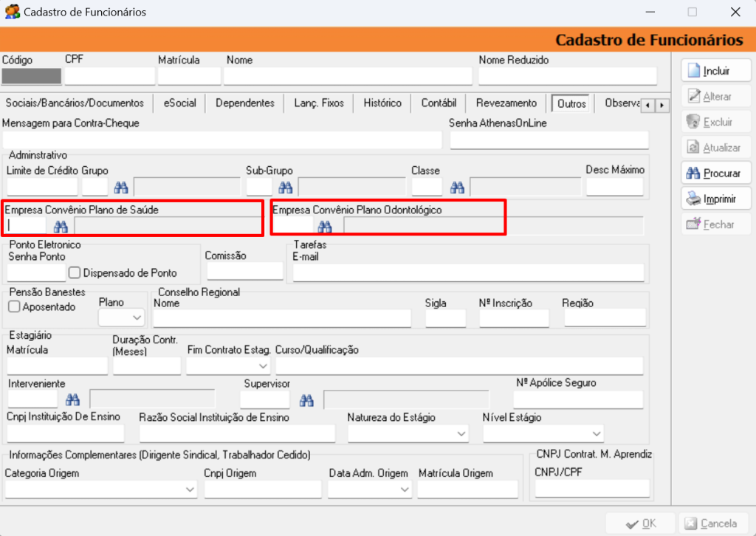Click the Região input field

click(x=605, y=318)
